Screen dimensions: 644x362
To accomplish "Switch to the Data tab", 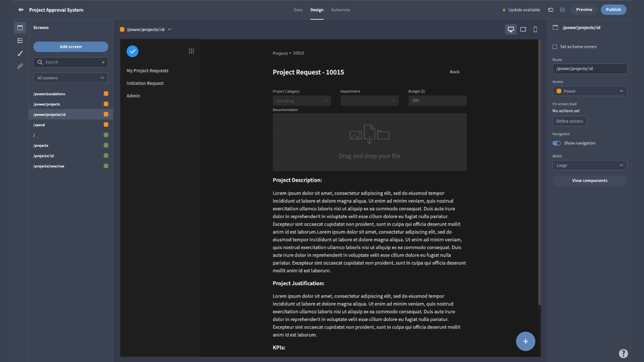I will click(298, 10).
